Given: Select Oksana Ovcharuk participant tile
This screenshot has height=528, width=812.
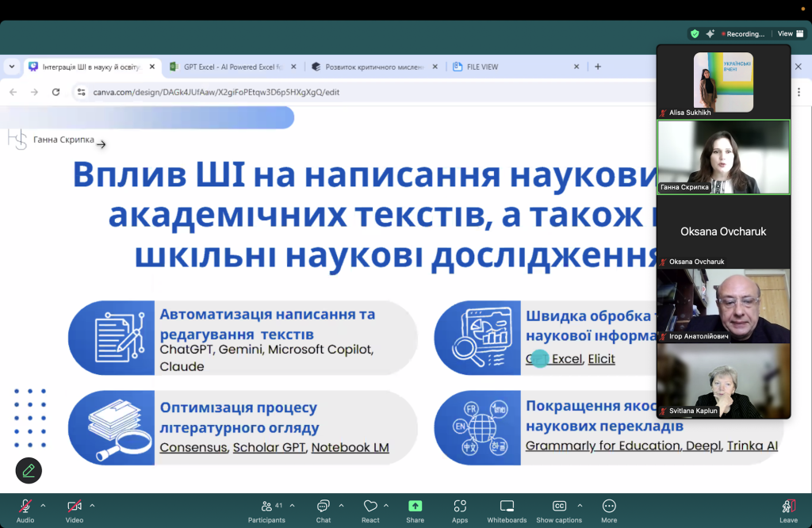Looking at the screenshot, I should point(723,231).
